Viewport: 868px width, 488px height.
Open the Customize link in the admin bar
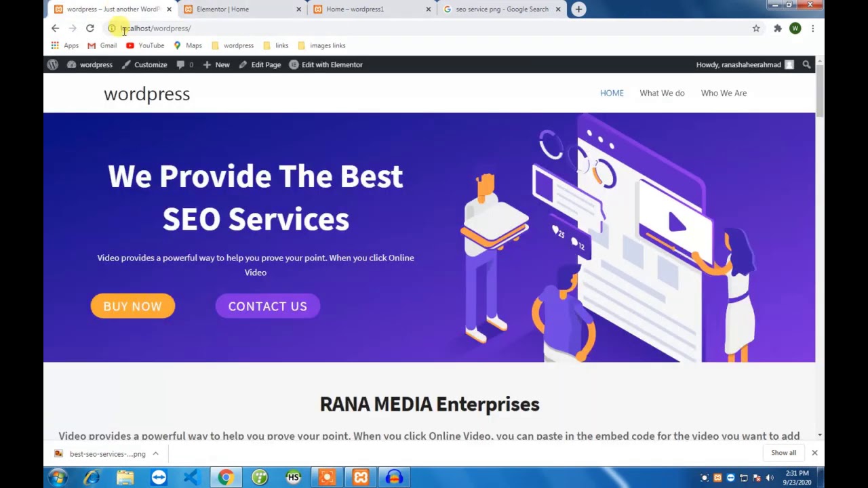click(x=144, y=64)
